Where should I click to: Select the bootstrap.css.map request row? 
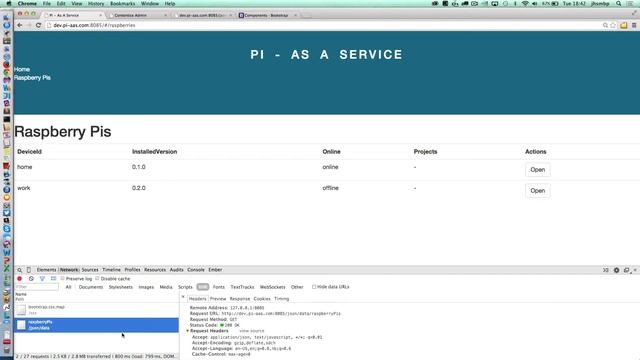97,310
